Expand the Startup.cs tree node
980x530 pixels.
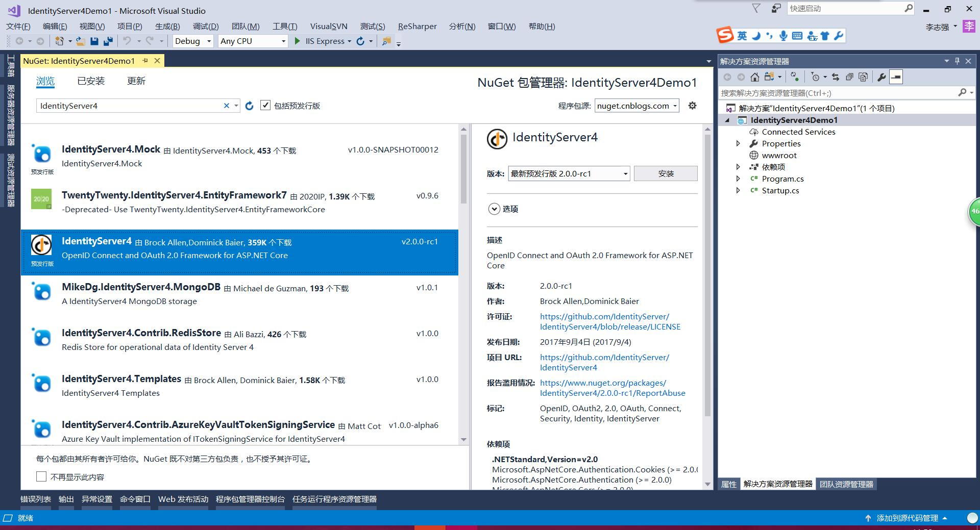(x=738, y=190)
